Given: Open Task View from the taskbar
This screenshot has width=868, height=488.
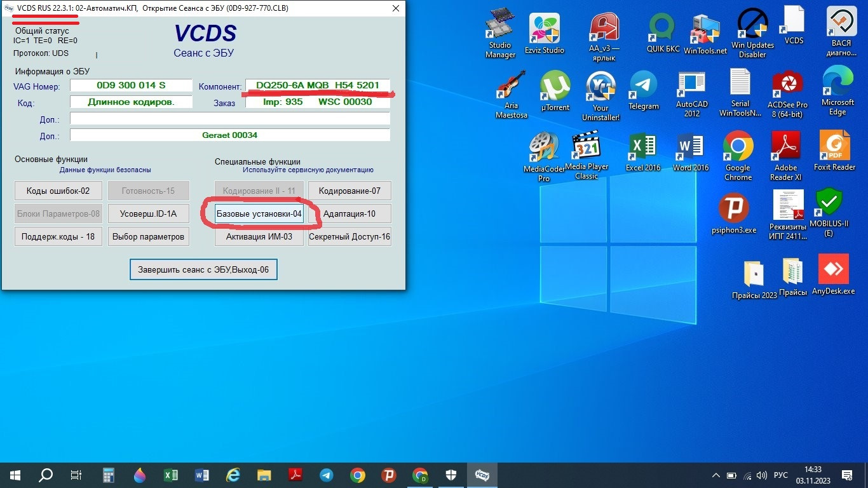Looking at the screenshot, I should coord(76,475).
